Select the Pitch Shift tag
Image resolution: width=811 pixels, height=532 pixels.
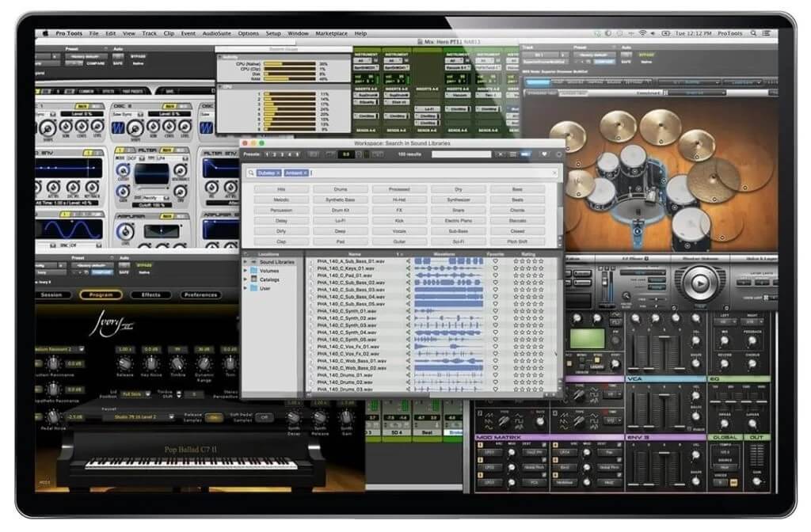pyautogui.click(x=517, y=241)
